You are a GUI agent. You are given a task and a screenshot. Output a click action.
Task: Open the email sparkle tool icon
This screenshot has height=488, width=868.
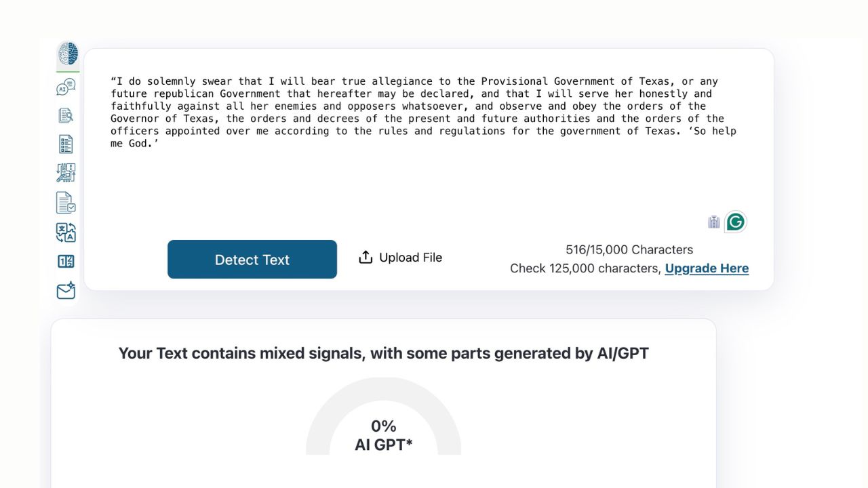66,291
